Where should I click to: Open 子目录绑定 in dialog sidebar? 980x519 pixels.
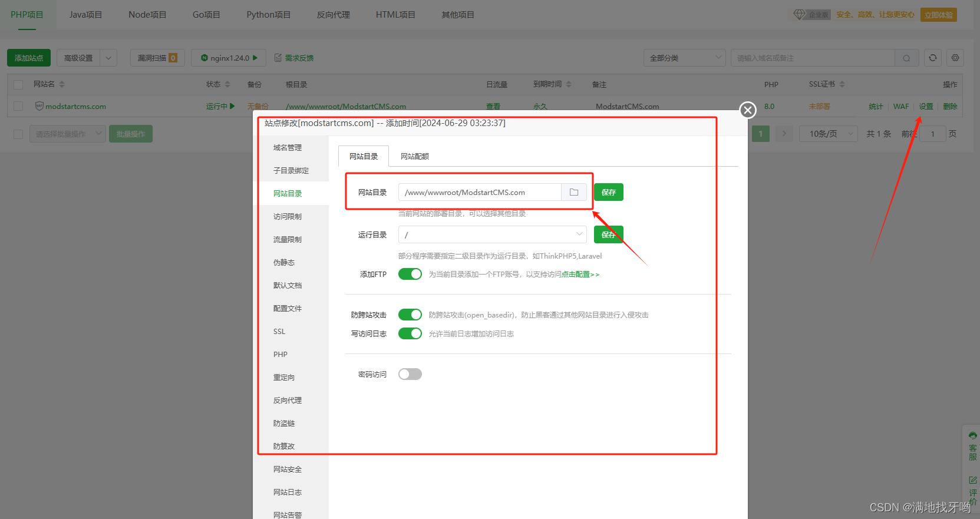click(x=291, y=170)
